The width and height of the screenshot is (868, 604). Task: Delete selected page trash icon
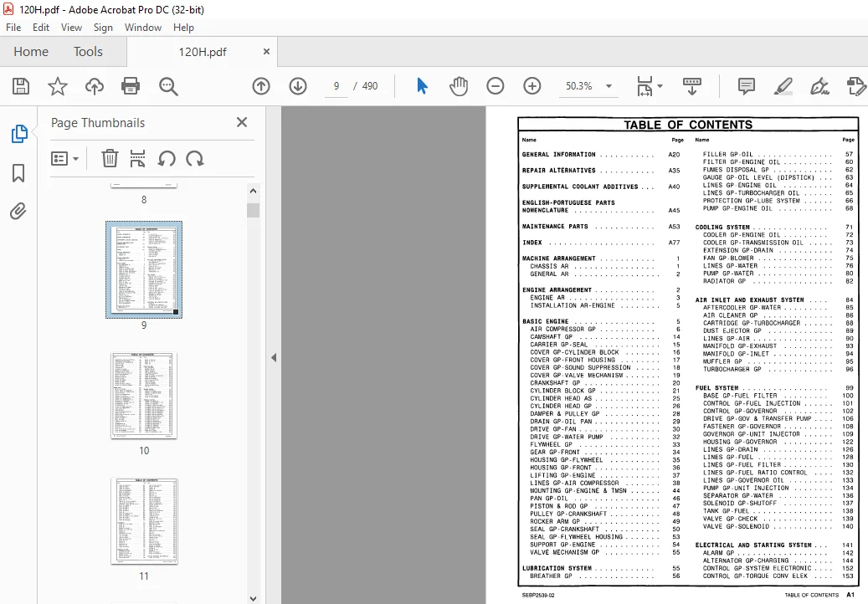[110, 159]
